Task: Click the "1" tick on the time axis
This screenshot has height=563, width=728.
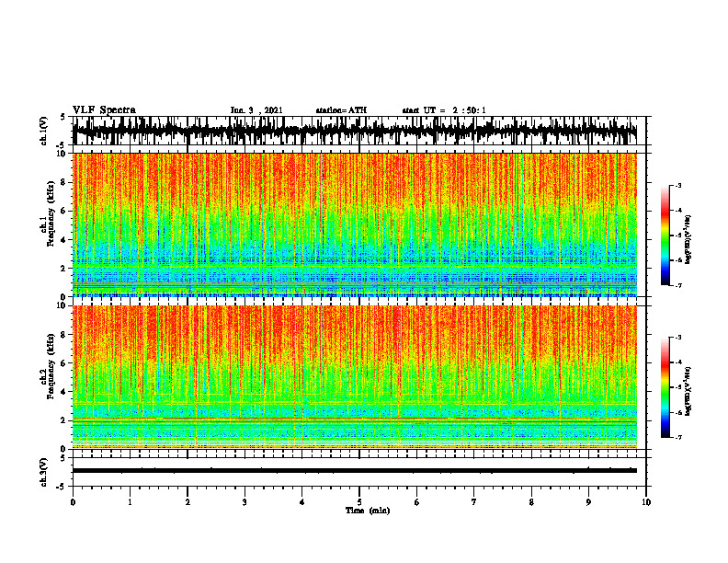Action: [x=130, y=502]
